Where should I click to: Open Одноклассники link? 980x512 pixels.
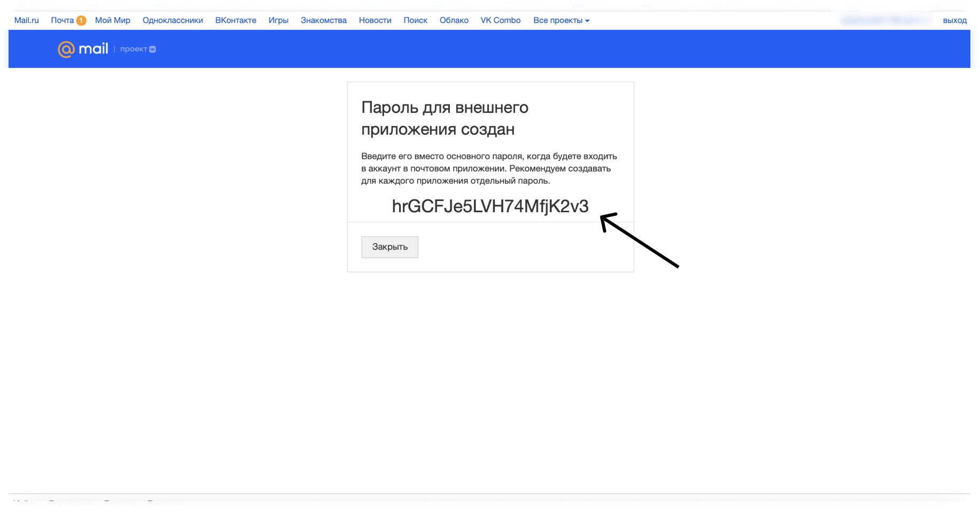(173, 20)
